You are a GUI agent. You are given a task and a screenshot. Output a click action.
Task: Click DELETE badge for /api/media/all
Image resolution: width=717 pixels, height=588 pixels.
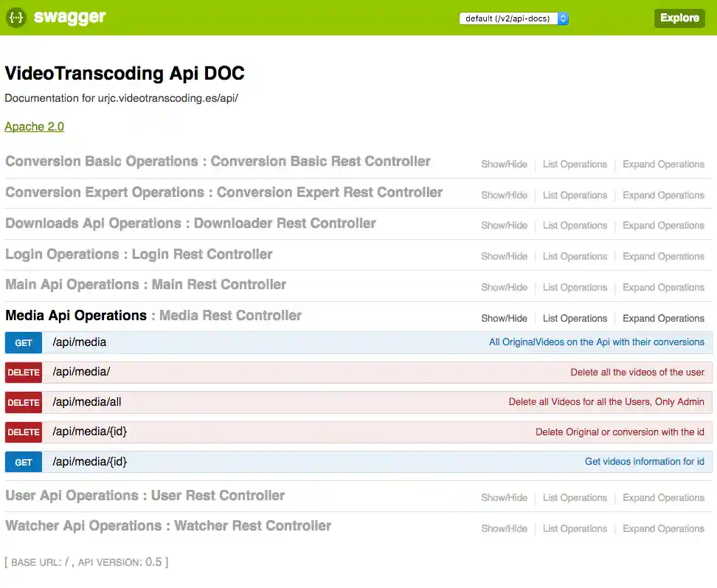tap(24, 403)
